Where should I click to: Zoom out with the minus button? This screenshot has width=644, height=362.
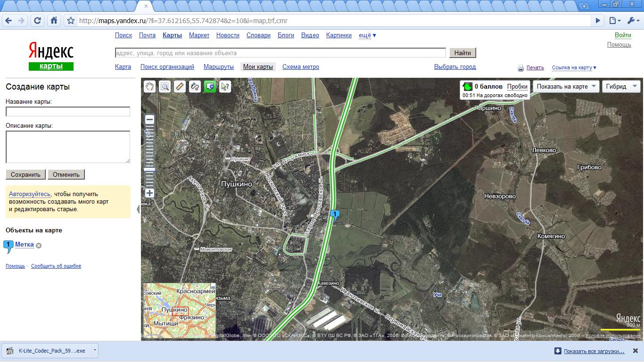tap(149, 120)
